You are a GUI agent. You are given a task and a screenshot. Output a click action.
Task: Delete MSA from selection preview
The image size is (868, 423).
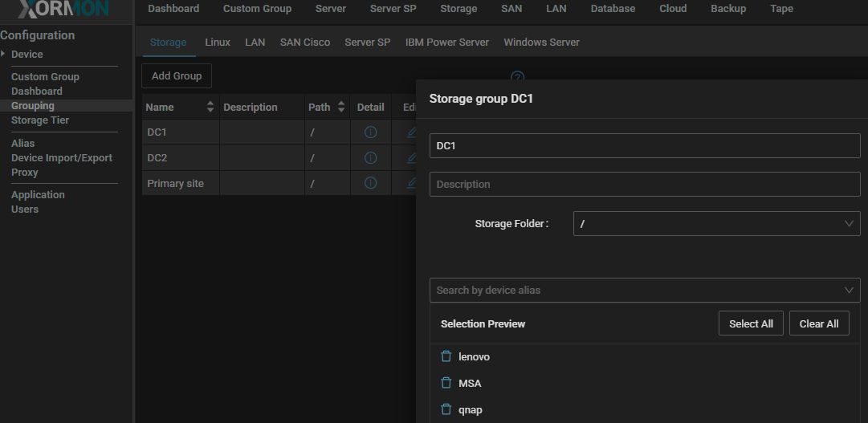click(x=446, y=383)
